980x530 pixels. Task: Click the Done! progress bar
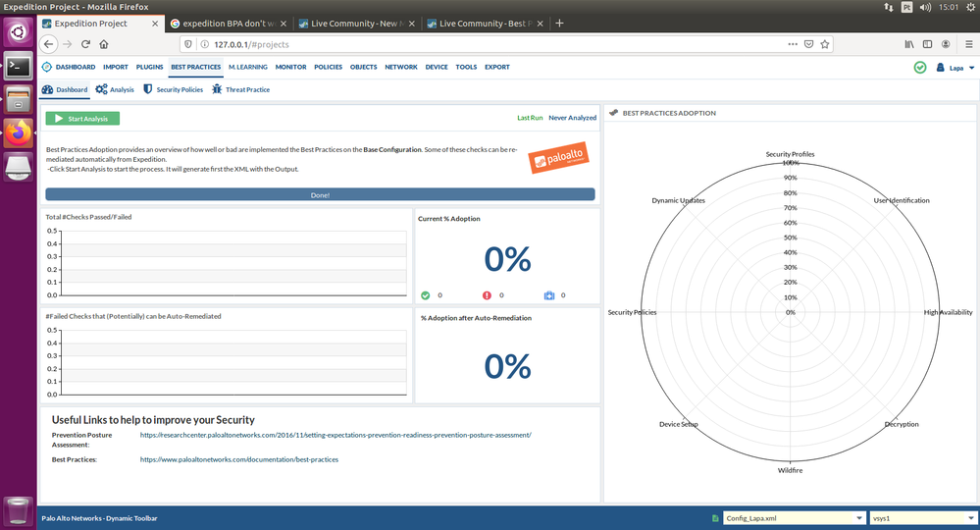pos(320,194)
